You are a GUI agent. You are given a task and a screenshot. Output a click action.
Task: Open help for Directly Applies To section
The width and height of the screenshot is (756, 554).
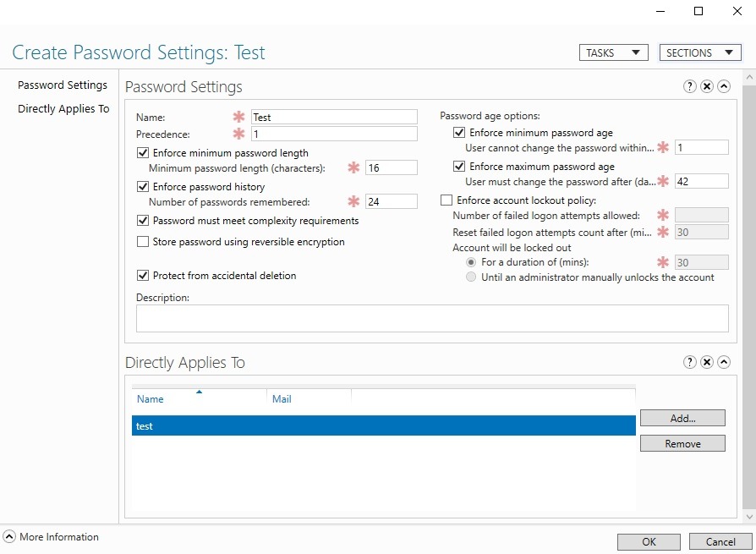[x=690, y=362]
